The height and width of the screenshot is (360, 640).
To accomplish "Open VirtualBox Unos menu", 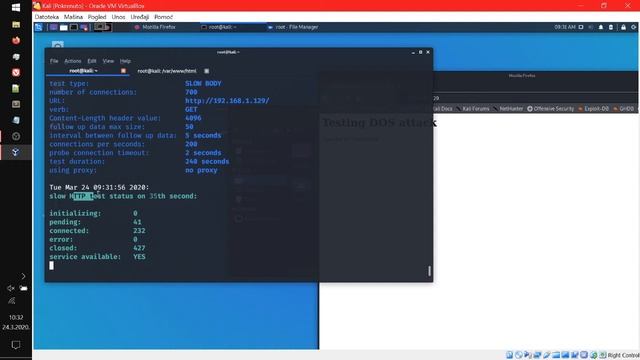I will tap(118, 17).
